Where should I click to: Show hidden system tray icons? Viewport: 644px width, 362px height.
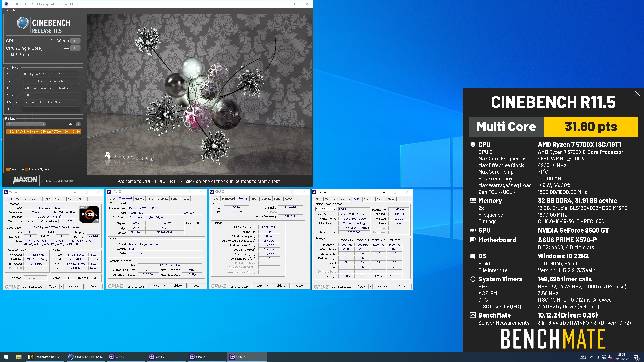[592, 357]
